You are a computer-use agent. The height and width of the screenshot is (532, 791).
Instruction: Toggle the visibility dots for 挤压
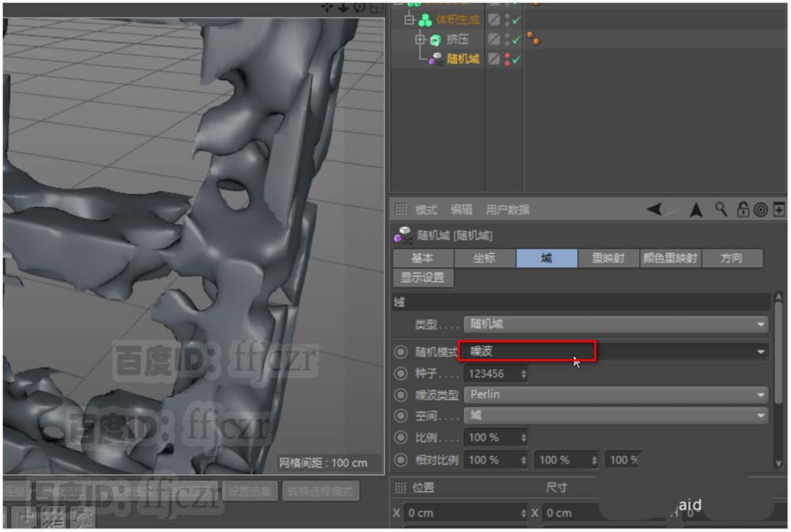pos(506,40)
